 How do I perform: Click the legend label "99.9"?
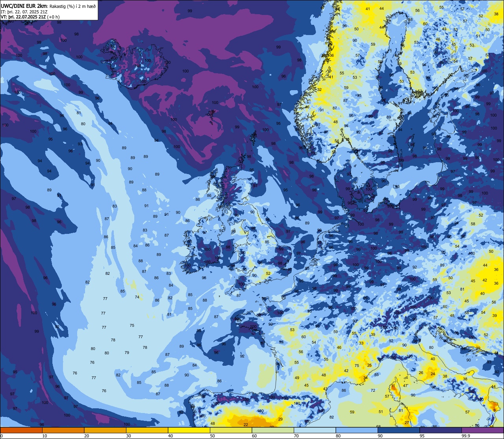click(466, 436)
